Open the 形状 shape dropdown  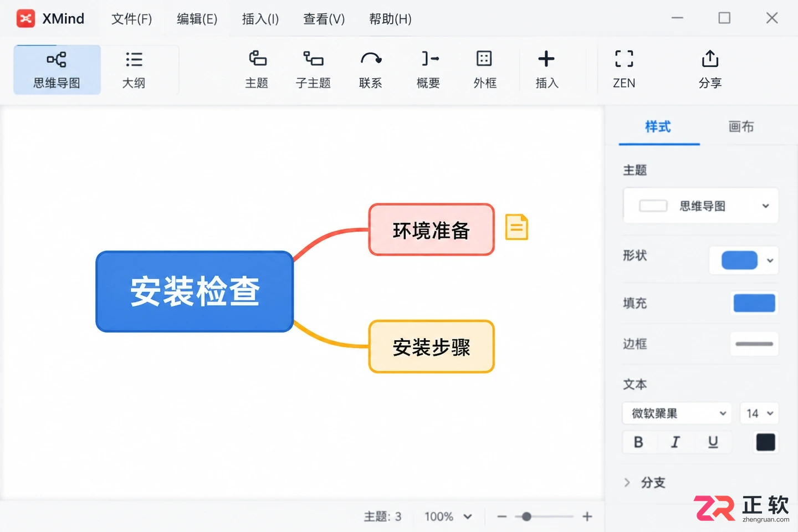[744, 260]
